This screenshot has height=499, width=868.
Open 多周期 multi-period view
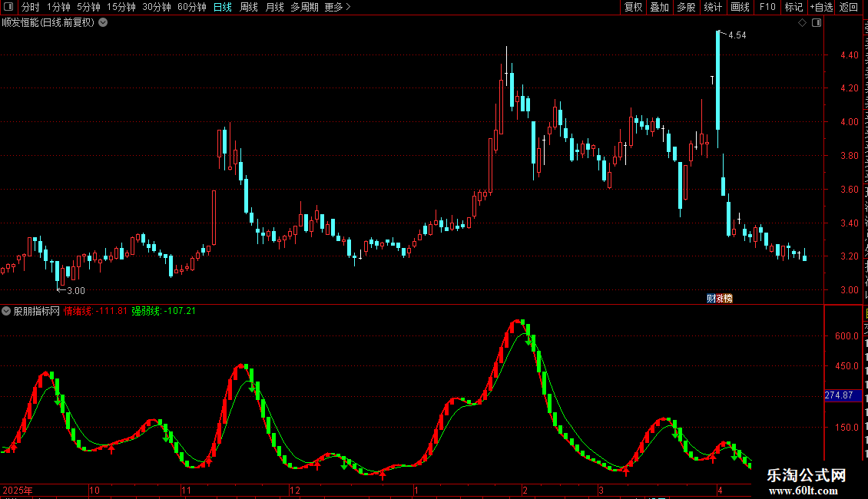304,7
